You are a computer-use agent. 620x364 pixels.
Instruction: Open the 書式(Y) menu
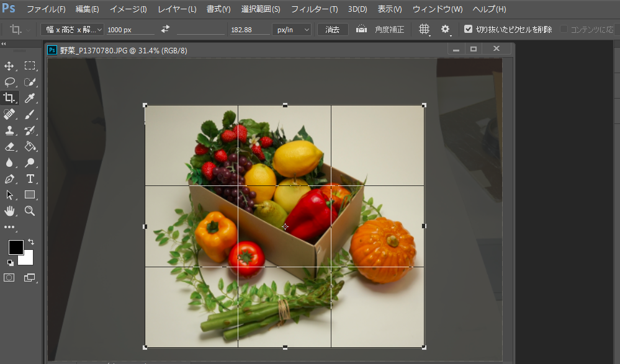point(218,9)
